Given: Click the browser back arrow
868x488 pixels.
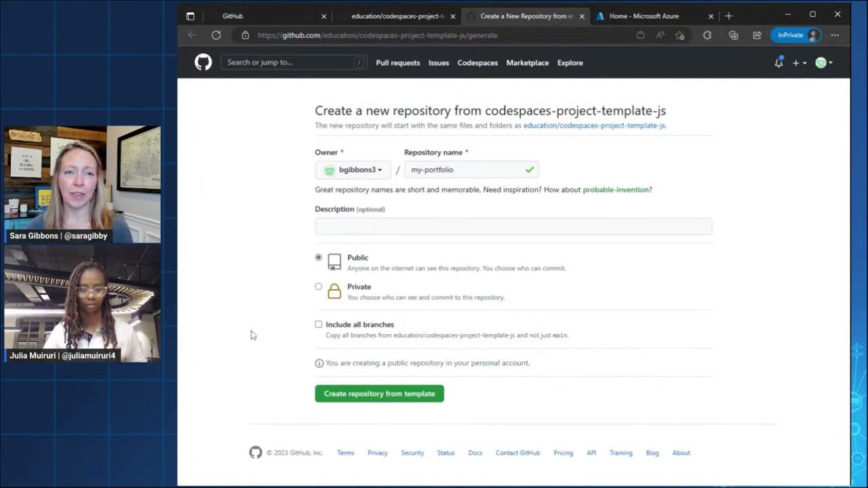Looking at the screenshot, I should coord(193,35).
